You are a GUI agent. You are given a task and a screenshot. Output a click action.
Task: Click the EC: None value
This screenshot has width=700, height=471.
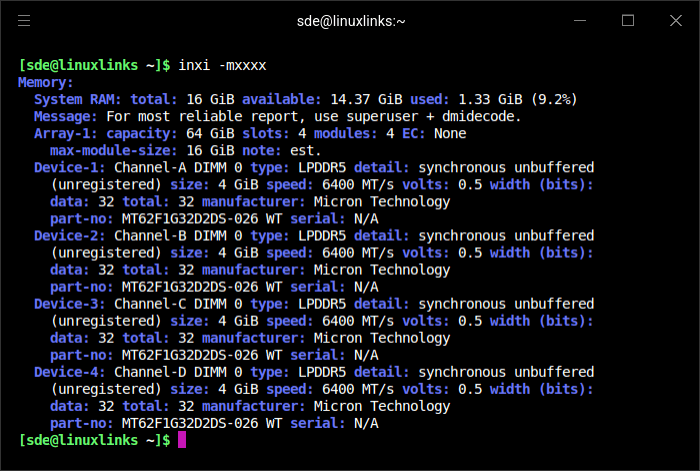(x=450, y=133)
